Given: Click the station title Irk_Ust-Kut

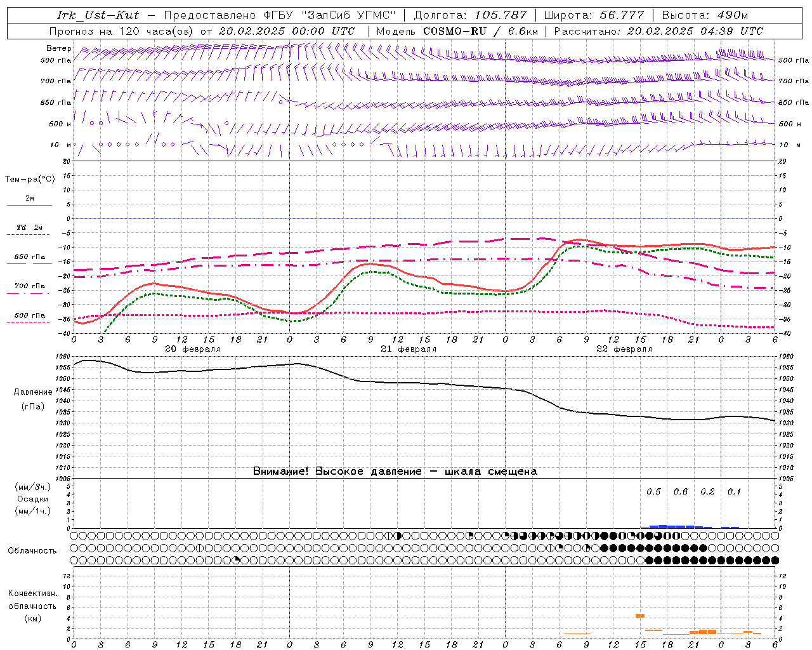Looking at the screenshot, I should [x=98, y=15].
